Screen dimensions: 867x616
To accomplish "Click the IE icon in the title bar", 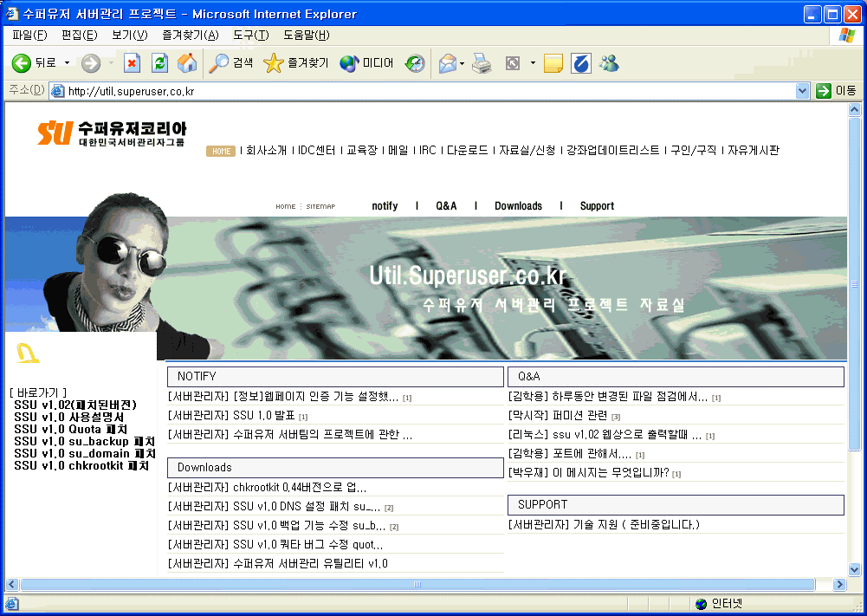I will 12,13.
